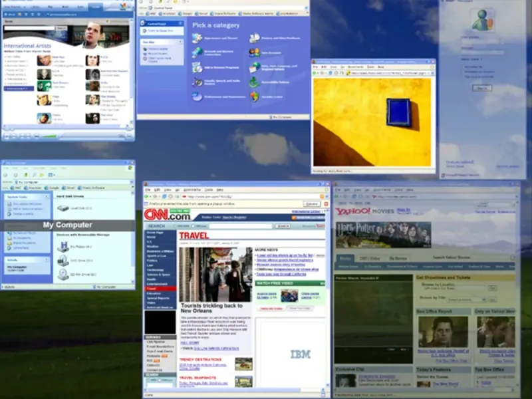Click Up folder button in My Computer toolbar

click(26, 175)
